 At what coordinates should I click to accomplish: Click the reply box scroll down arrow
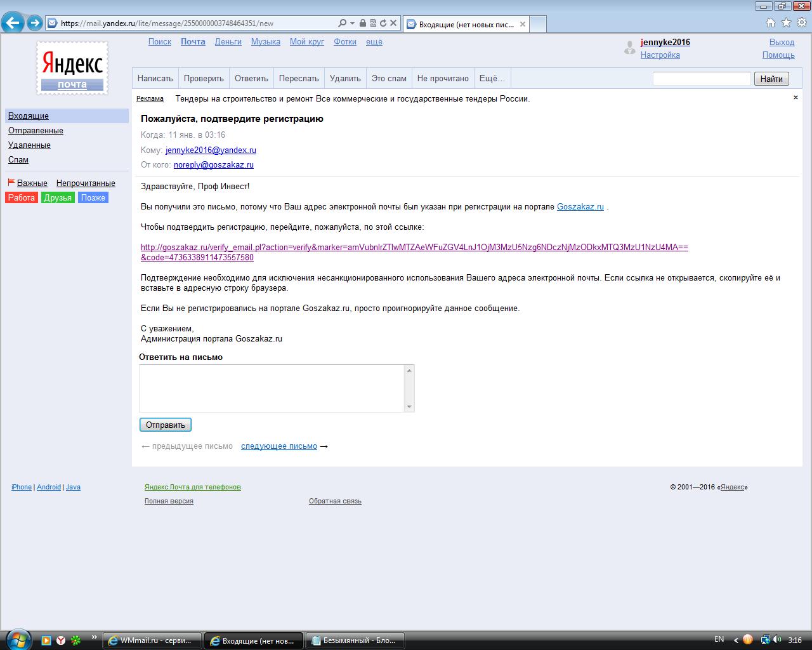[x=409, y=407]
